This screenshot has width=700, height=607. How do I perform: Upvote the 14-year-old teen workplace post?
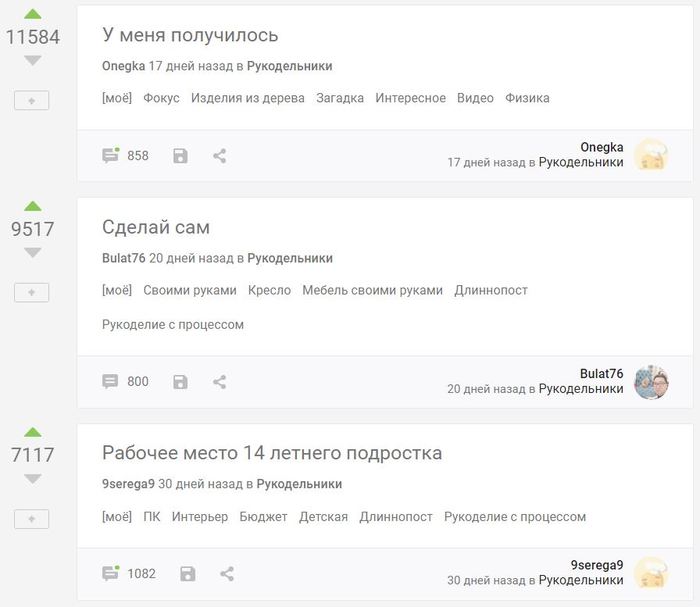pyautogui.click(x=33, y=432)
